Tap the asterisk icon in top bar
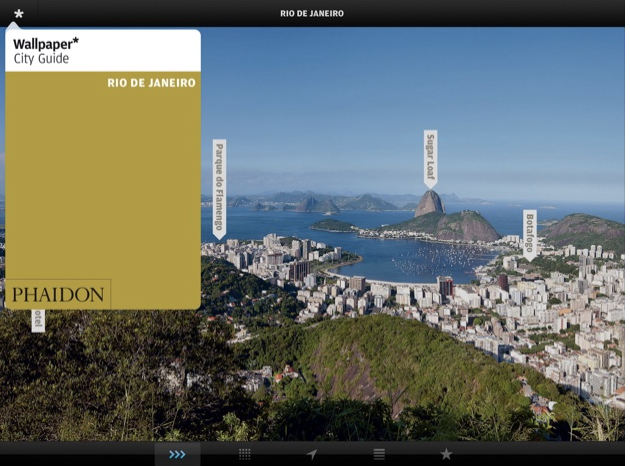Viewport: 630px width, 466px height. coord(18,14)
